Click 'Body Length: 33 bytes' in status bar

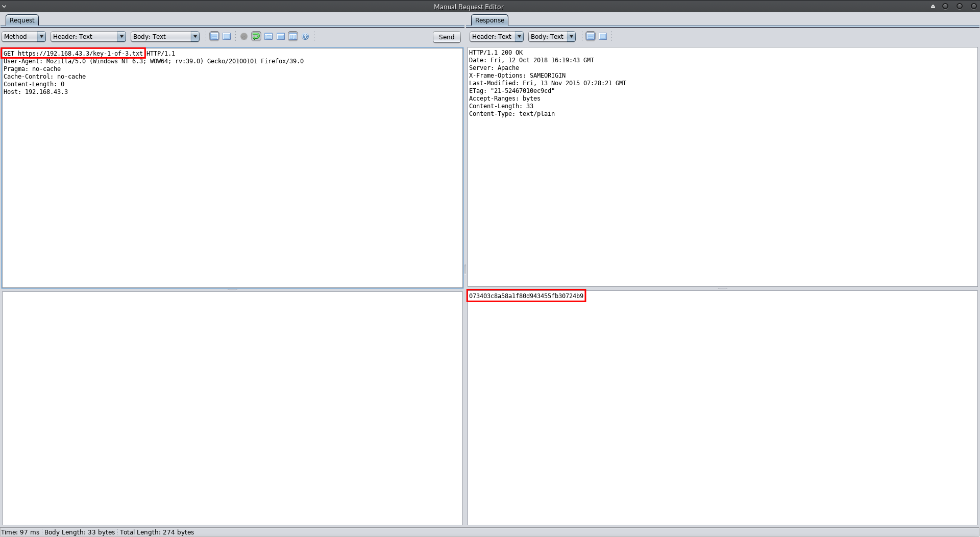pos(80,532)
